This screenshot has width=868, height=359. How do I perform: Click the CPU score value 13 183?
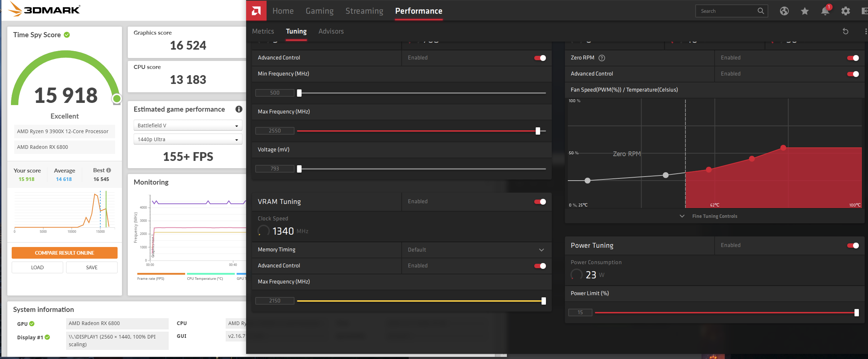click(x=188, y=80)
